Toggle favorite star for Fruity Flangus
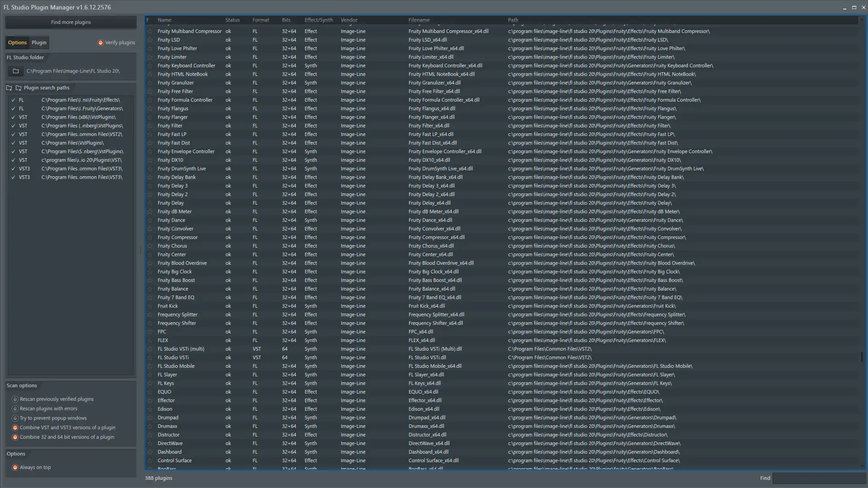Viewport: 868px width, 488px height. pos(150,108)
